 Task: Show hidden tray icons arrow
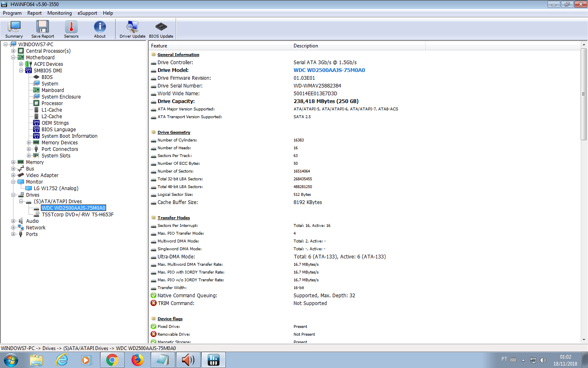pos(523,360)
